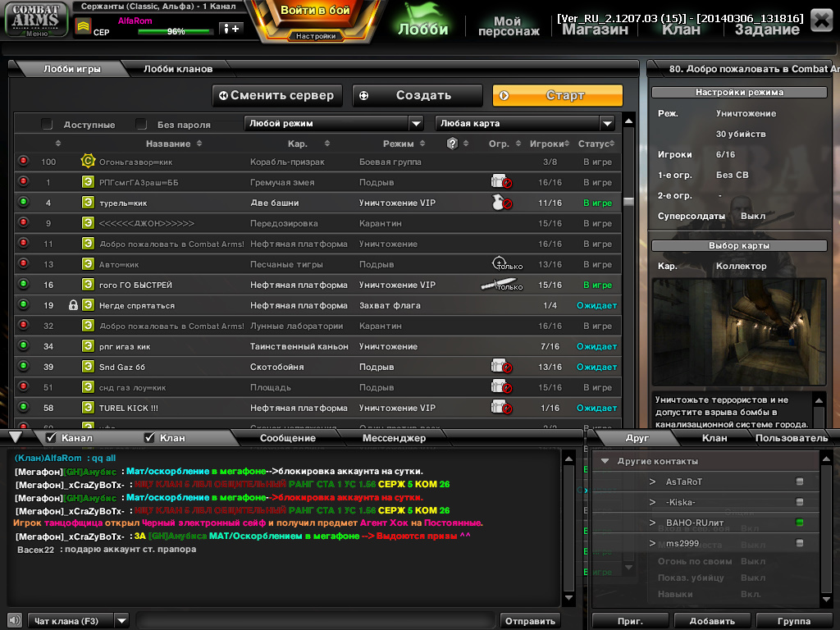The image size is (840, 630).
Task: Click the Коллектор map preview thumbnail
Action: [739, 331]
